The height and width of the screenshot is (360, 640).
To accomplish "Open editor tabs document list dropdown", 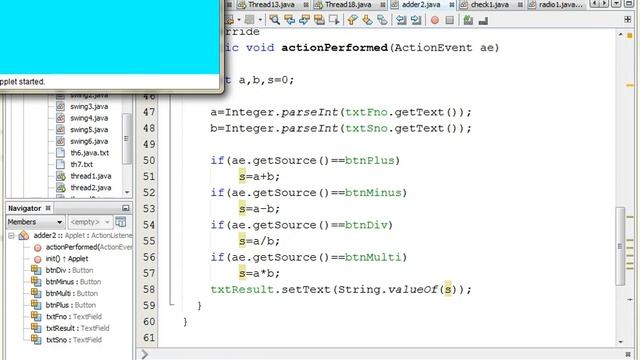I will 616,4.
